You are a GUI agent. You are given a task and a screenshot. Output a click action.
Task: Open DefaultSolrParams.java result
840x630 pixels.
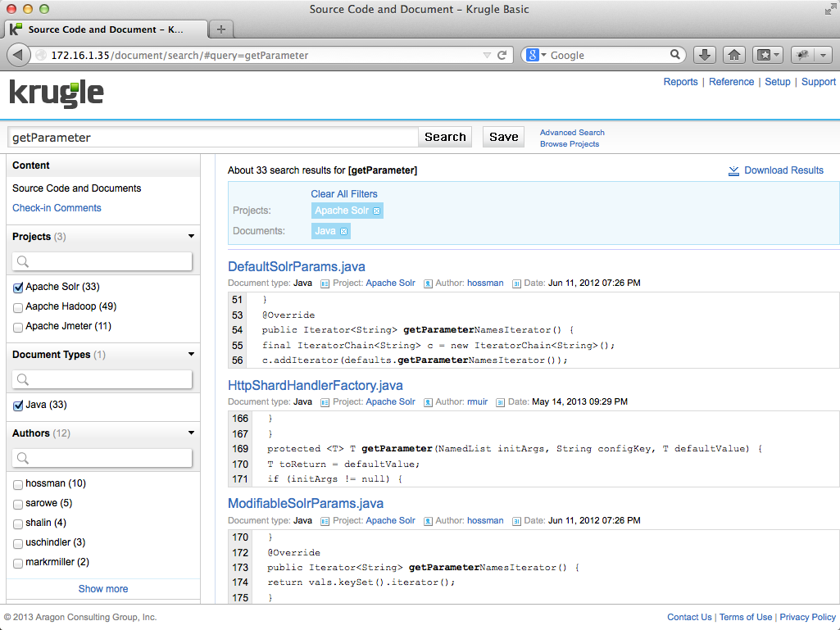tap(296, 267)
